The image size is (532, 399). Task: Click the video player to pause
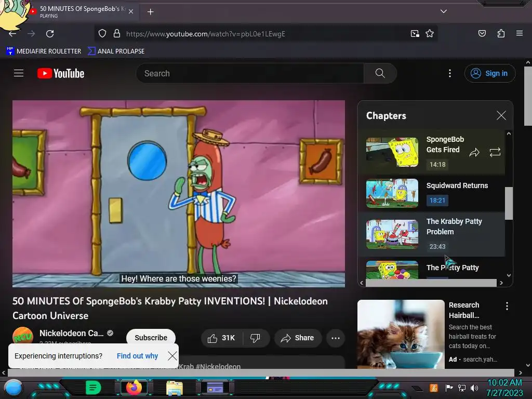coord(179,194)
